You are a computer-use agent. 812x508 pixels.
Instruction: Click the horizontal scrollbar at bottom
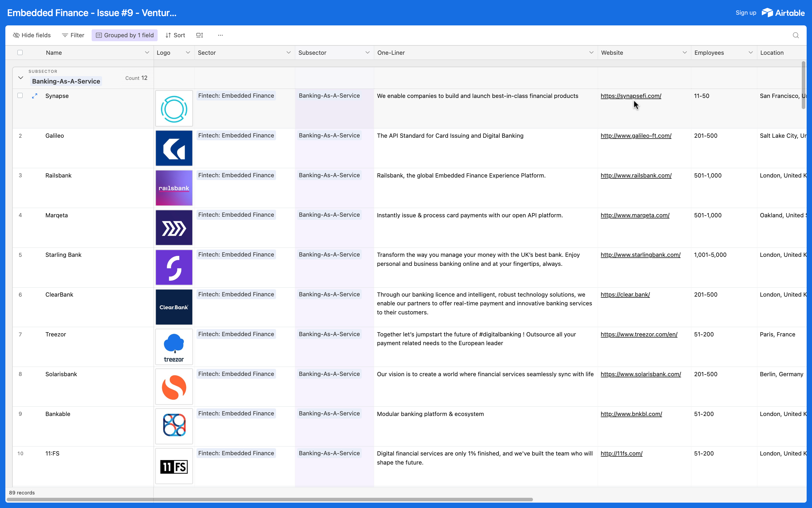270,499
